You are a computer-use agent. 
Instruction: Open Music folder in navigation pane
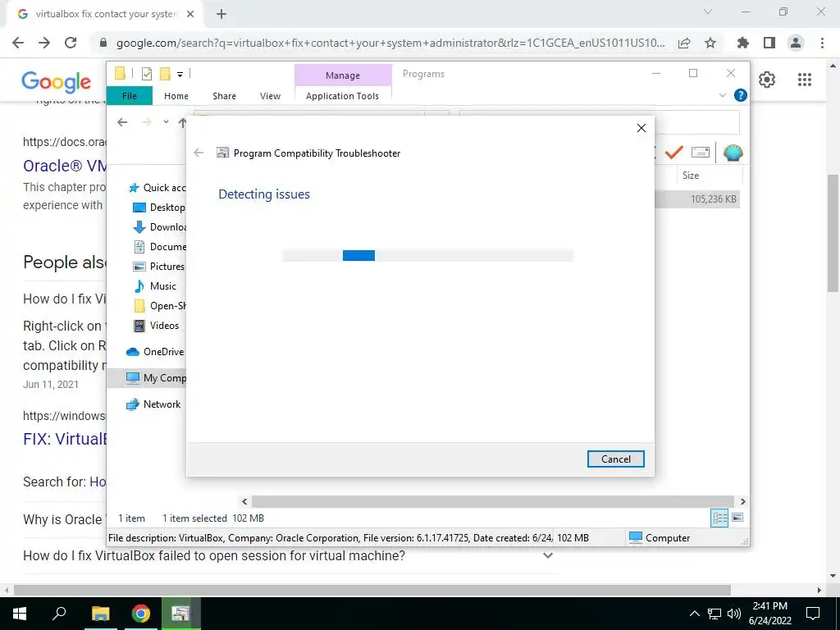(x=155, y=286)
